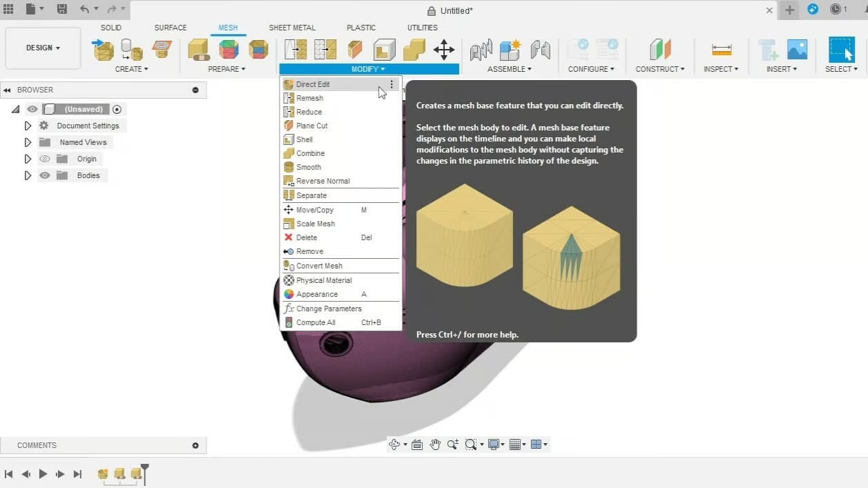This screenshot has height=488, width=868.
Task: Open the DESIGN workspace dropdown
Action: [x=42, y=48]
